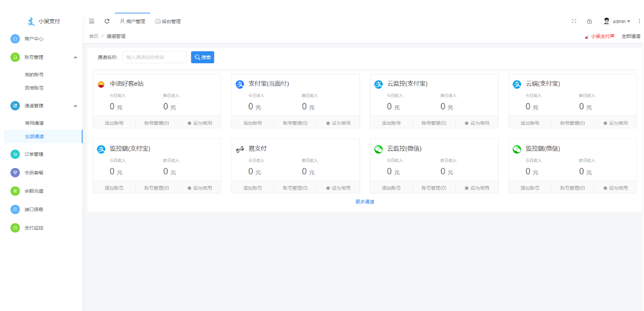Click the 通道名称 search input field

click(x=155, y=57)
